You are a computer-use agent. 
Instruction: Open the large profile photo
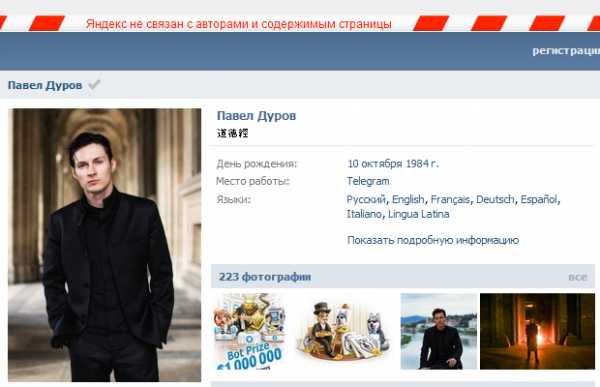(104, 245)
